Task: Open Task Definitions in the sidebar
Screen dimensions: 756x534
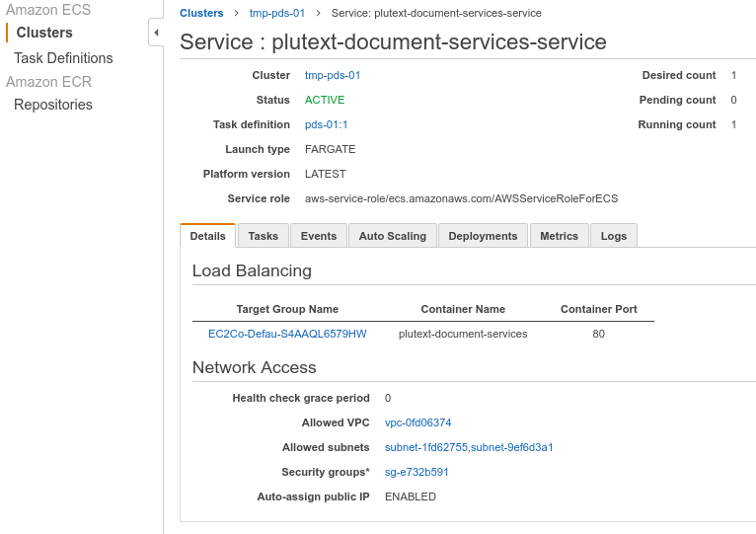Action: pos(63,58)
